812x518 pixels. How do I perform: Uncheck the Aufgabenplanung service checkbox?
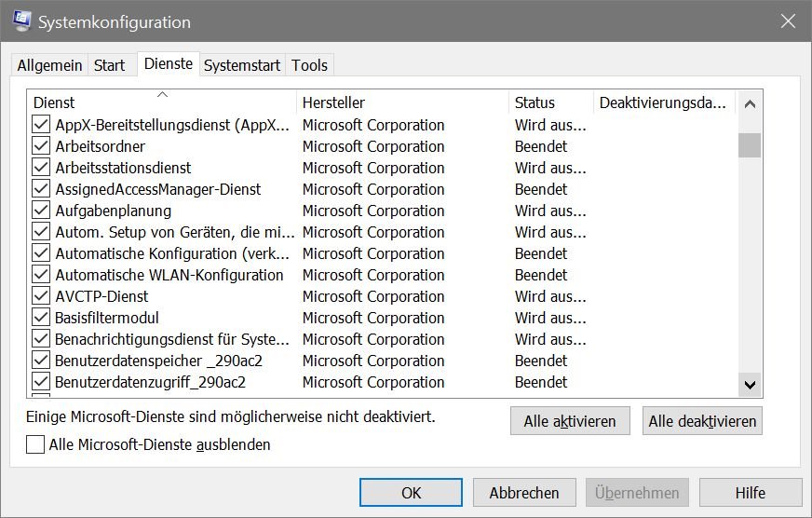[41, 211]
